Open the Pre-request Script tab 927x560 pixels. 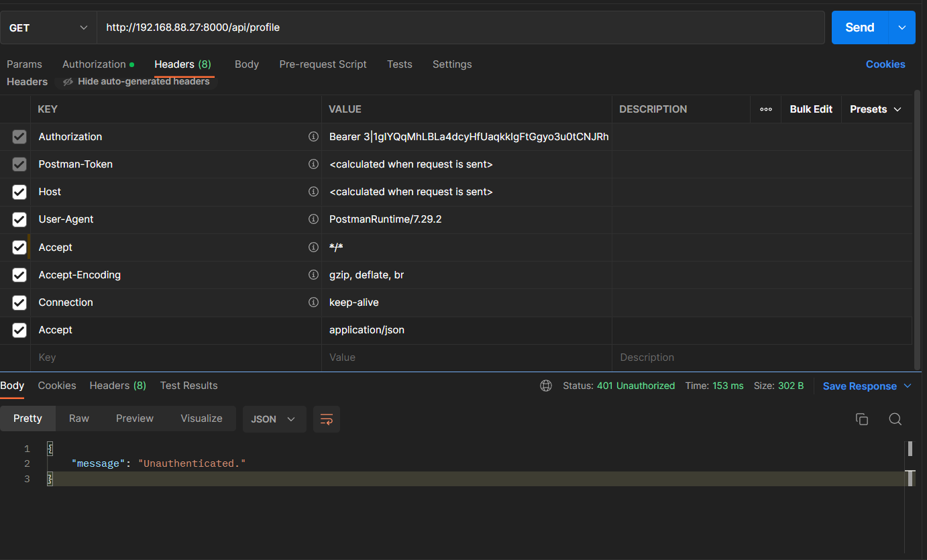[x=323, y=64]
